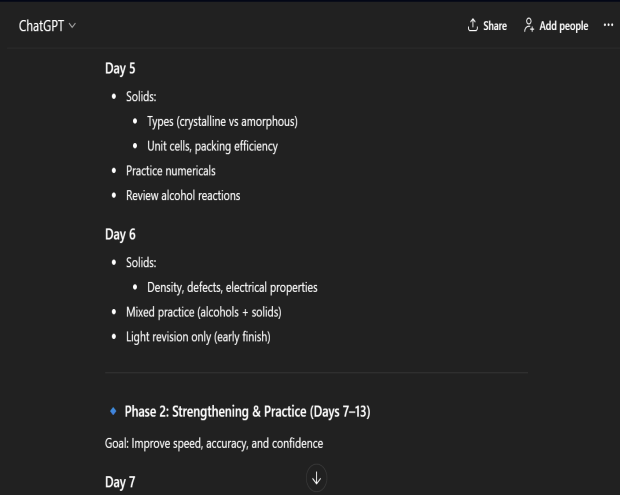Open the three-dot more options menu
620x495 pixels.
click(x=609, y=26)
